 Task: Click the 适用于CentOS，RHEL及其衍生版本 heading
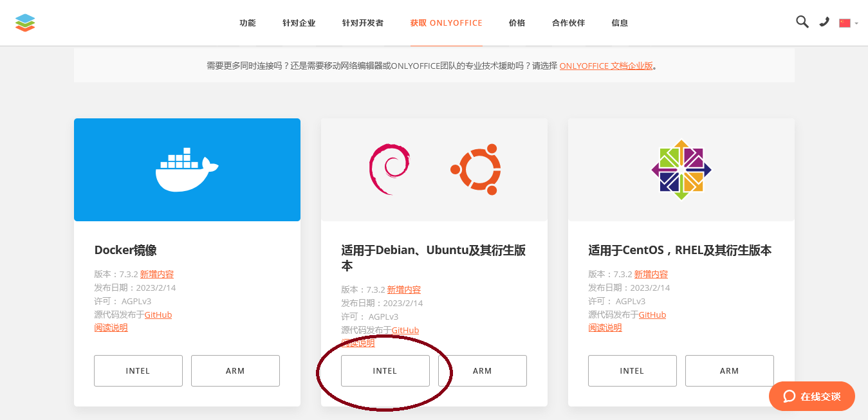pos(679,250)
